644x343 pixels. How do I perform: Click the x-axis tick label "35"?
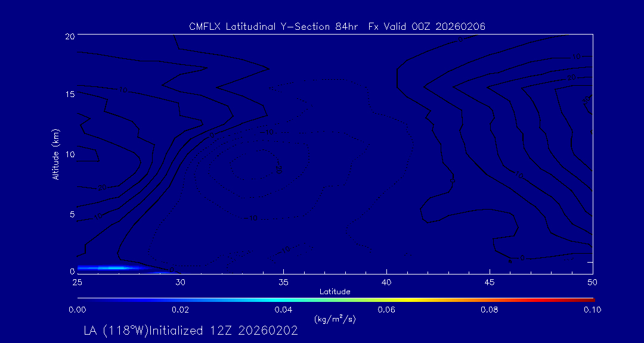tap(283, 282)
